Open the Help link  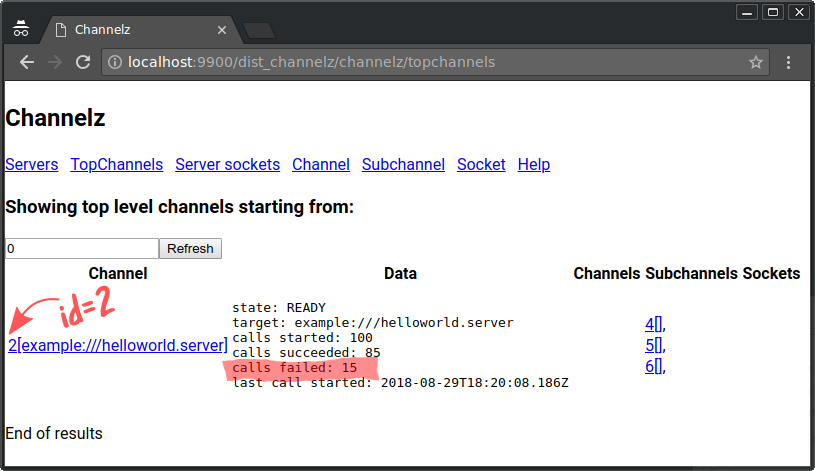534,164
